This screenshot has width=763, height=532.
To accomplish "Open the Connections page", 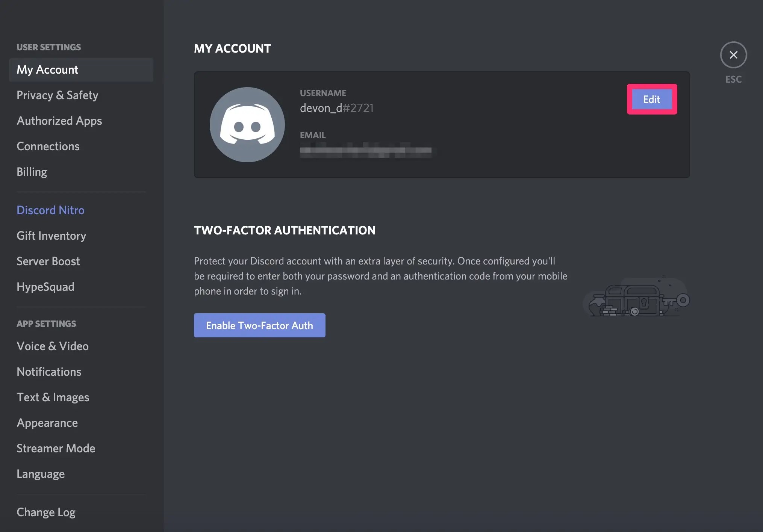I will click(48, 146).
